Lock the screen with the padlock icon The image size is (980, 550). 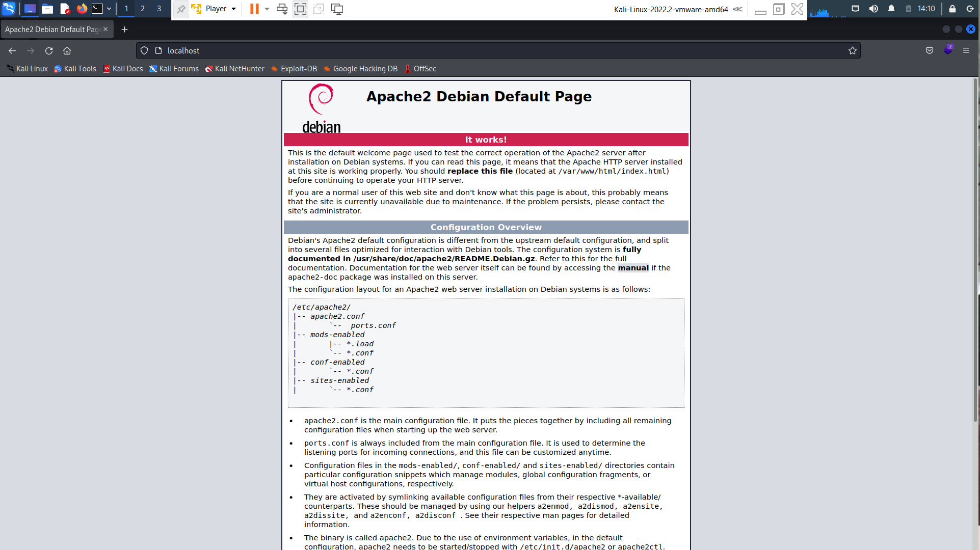point(952,9)
